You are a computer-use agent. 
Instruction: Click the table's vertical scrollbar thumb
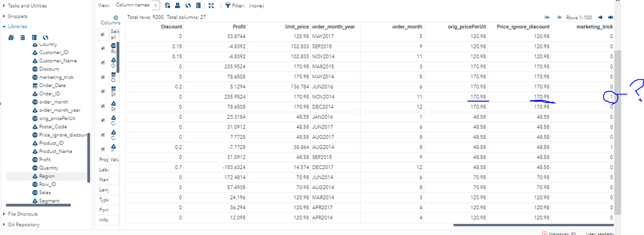[618, 132]
